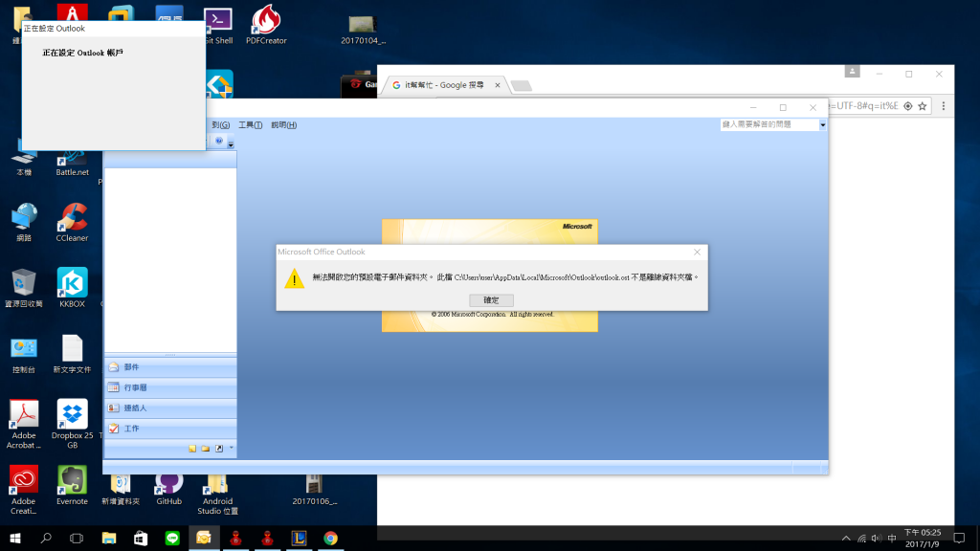
Task: Show hidden system tray icons
Action: tap(846, 539)
